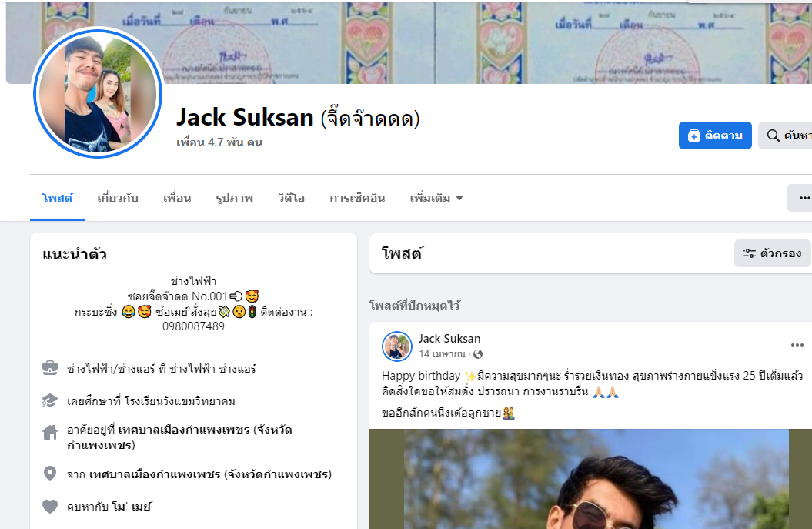Click the ขออีกสักคนนึงเด้อลูกชาย post line
The image size is (812, 529).
click(448, 413)
